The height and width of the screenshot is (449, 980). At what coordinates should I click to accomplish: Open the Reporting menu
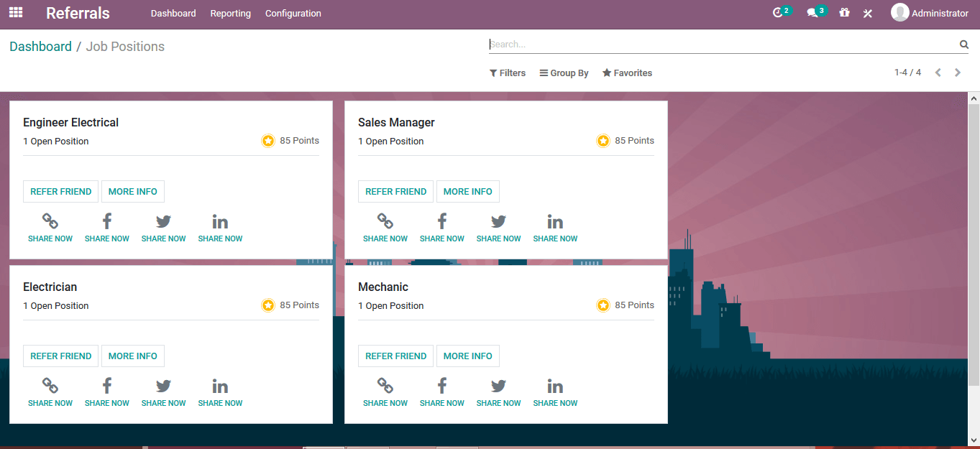pos(231,14)
